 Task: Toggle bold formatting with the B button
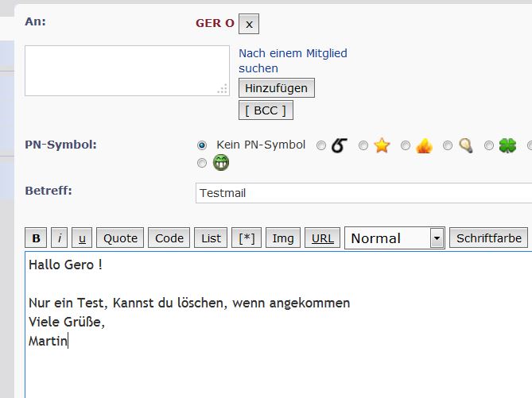(36, 238)
